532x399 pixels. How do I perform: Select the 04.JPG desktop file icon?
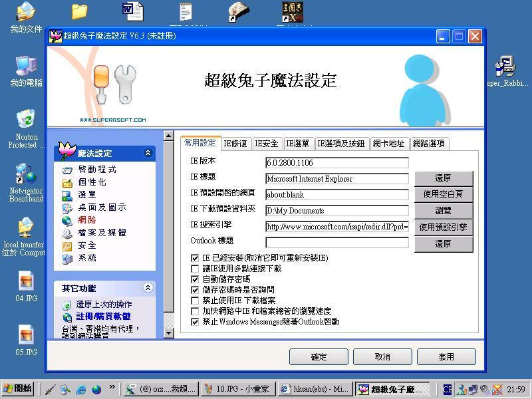pos(26,281)
